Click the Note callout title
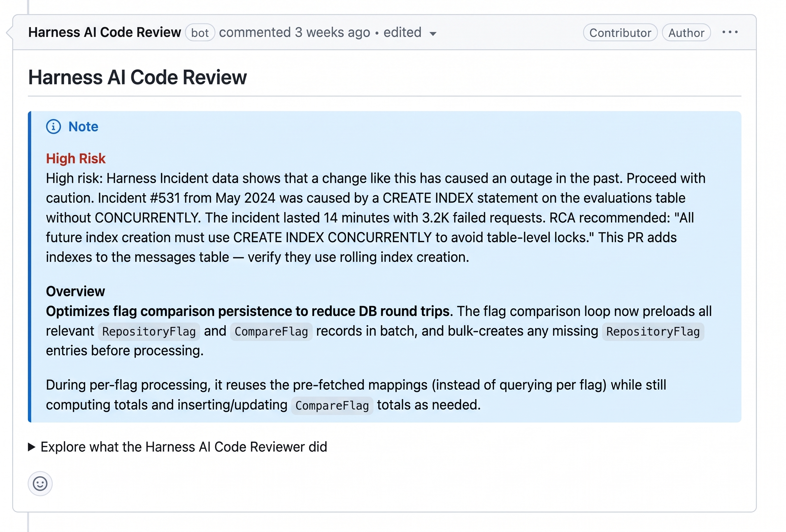786x532 pixels. (83, 127)
